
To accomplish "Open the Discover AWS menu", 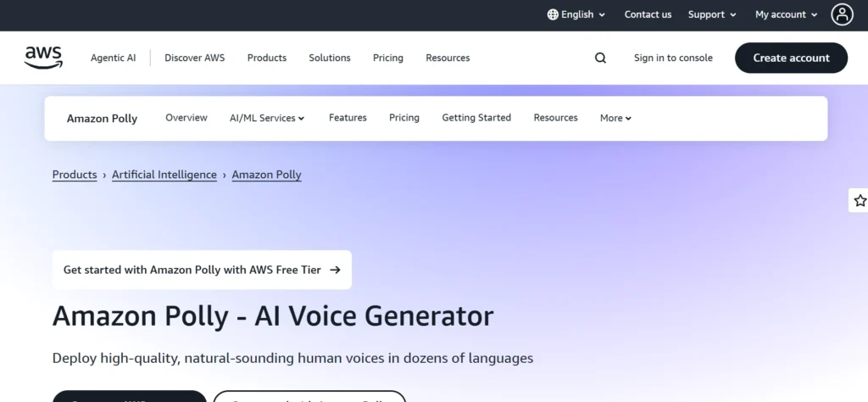I will click(195, 59).
